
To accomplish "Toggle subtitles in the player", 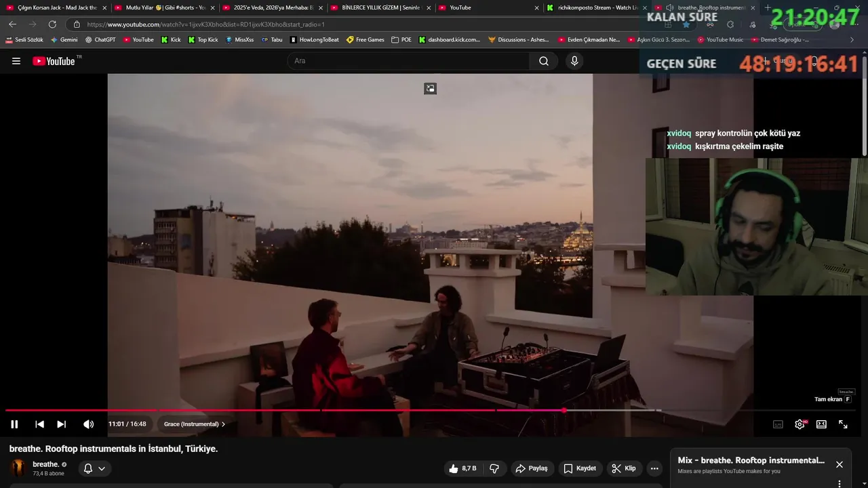I will (x=778, y=424).
